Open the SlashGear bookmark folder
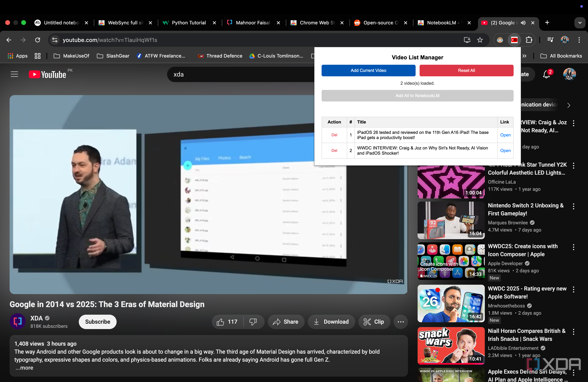The width and height of the screenshot is (588, 382). coord(113,56)
